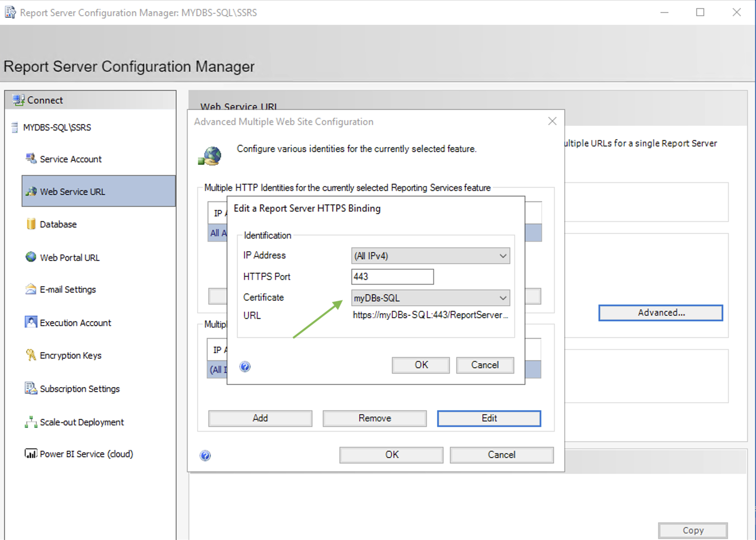
Task: Click the Encryption Keys icon
Action: (31, 355)
